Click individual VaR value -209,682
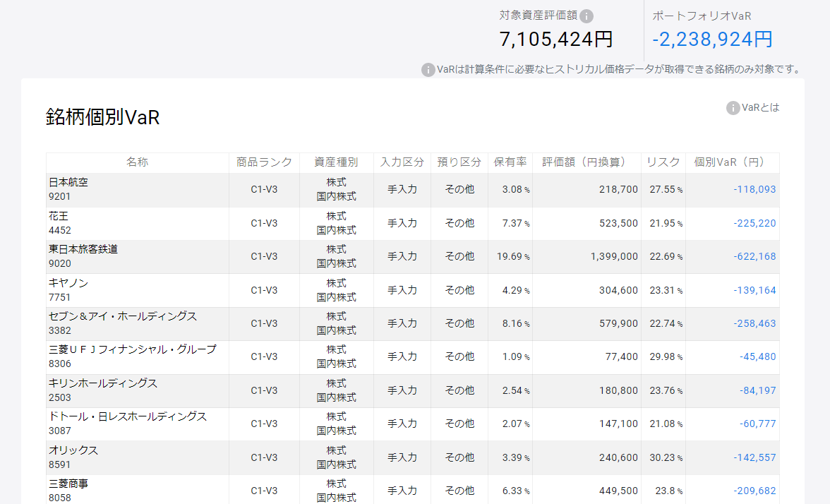The width and height of the screenshot is (830, 504). [754, 491]
